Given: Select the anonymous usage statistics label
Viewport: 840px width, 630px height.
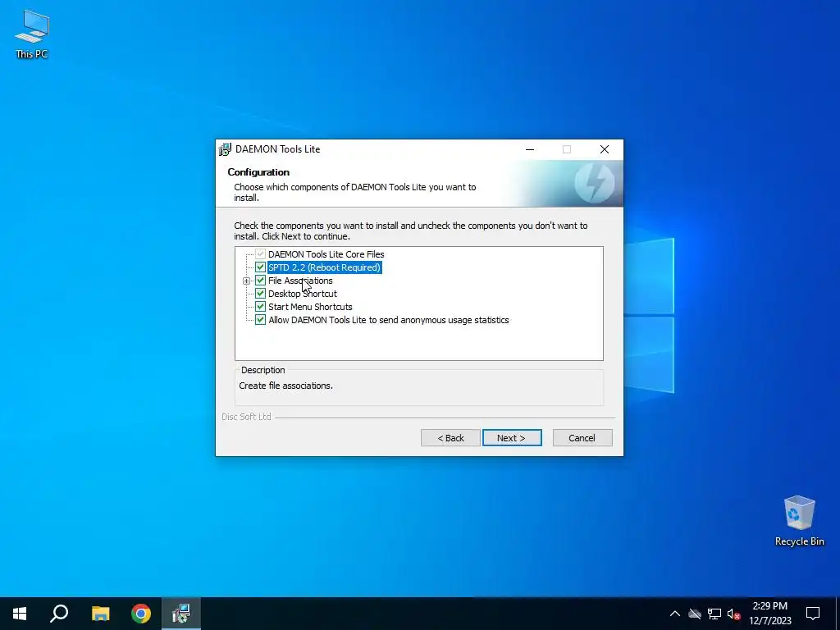Looking at the screenshot, I should [388, 320].
